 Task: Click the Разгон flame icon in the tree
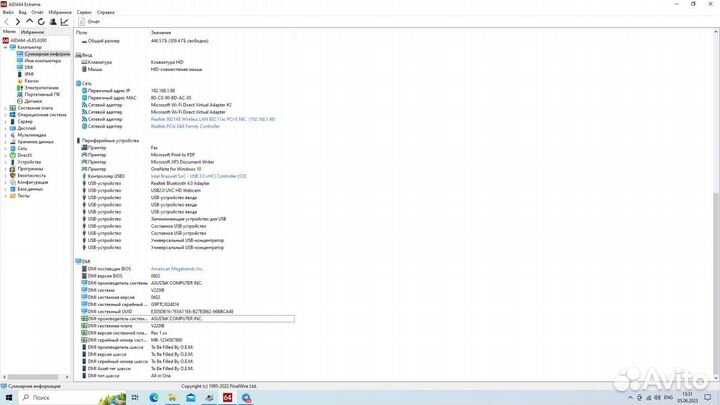20,81
